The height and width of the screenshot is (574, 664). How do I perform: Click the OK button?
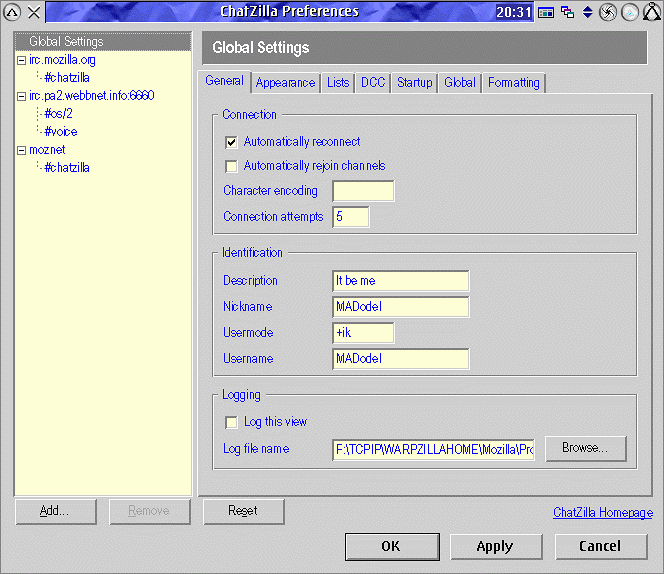tap(392, 546)
